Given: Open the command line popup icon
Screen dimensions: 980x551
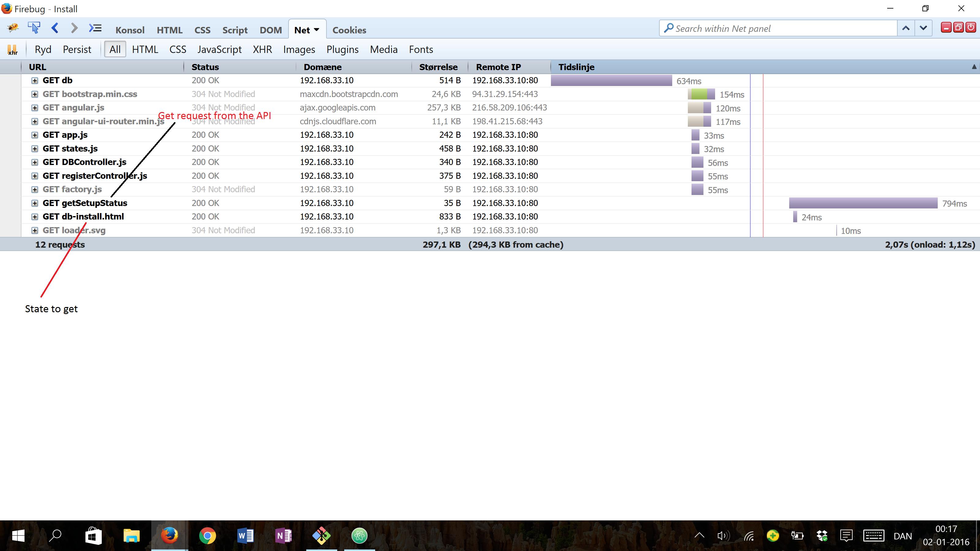Looking at the screenshot, I should tap(95, 28).
